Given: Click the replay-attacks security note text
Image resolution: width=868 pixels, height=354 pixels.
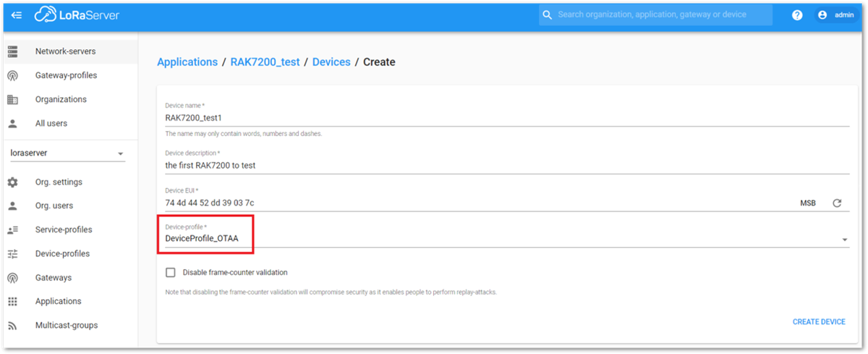Looking at the screenshot, I should tap(331, 292).
